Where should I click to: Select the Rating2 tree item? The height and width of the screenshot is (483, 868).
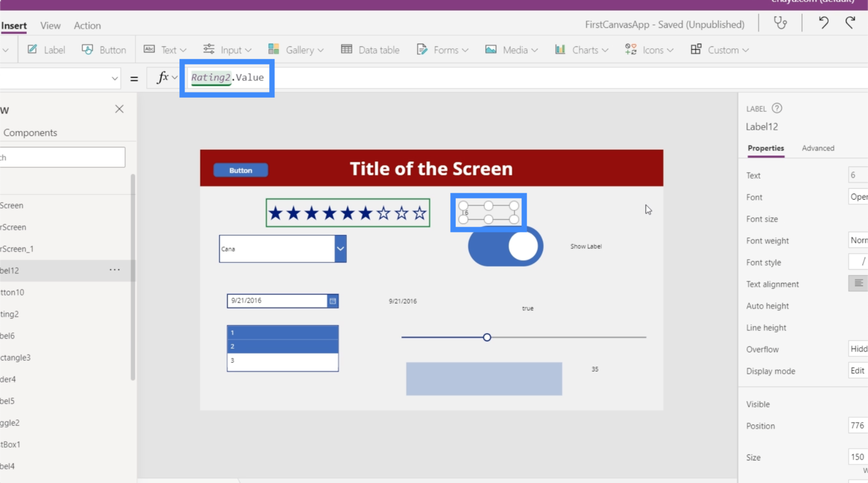pos(65,314)
